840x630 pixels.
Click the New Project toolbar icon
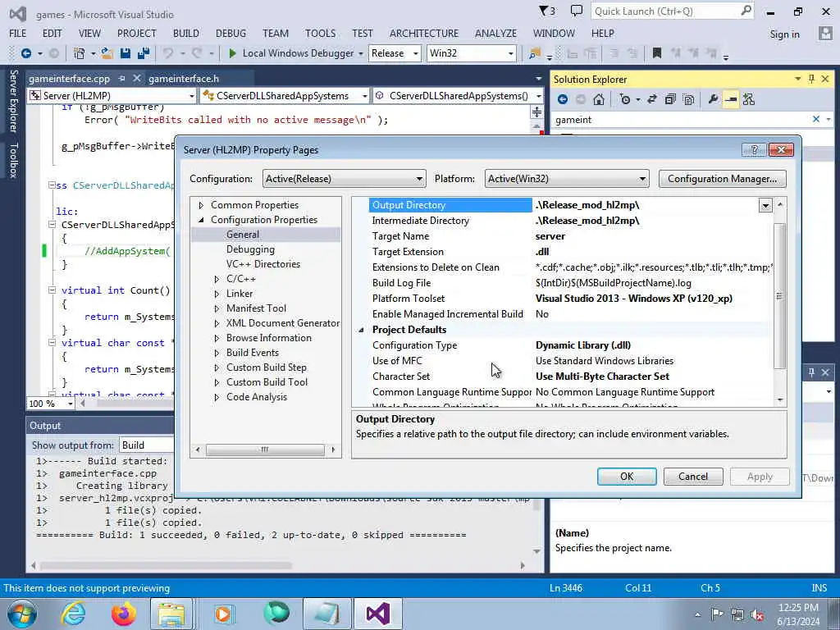click(79, 53)
